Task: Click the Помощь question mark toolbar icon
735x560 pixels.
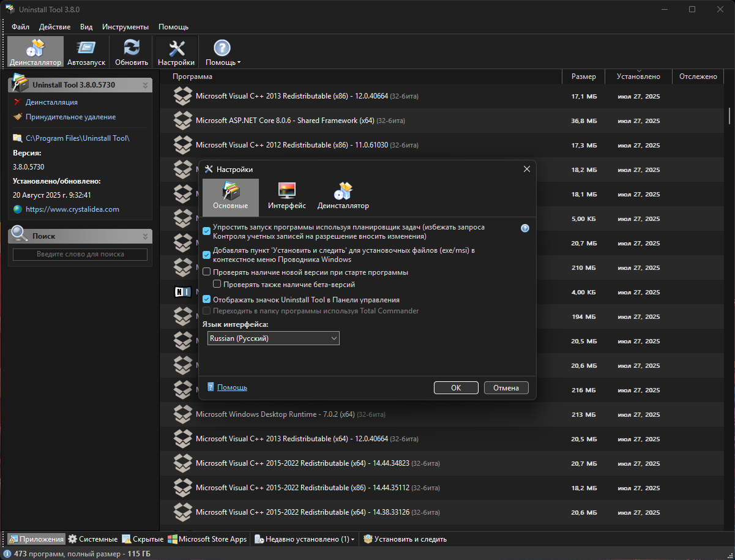Action: coord(222,48)
